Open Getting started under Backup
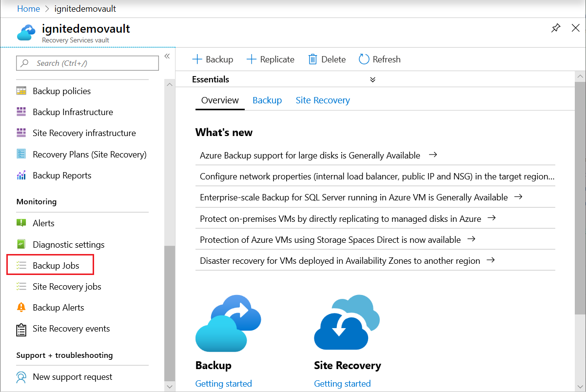This screenshot has width=586, height=392. tap(223, 383)
